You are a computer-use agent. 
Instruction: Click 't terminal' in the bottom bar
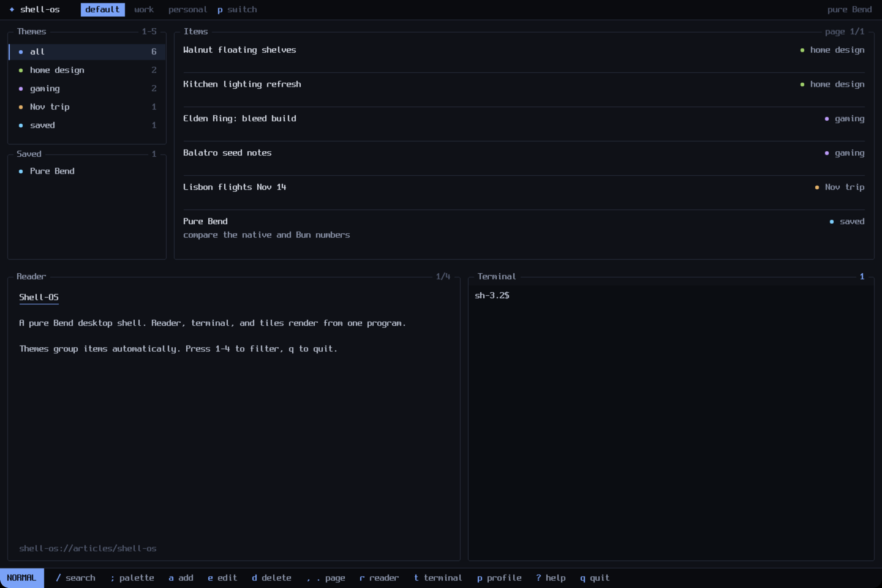tap(438, 578)
